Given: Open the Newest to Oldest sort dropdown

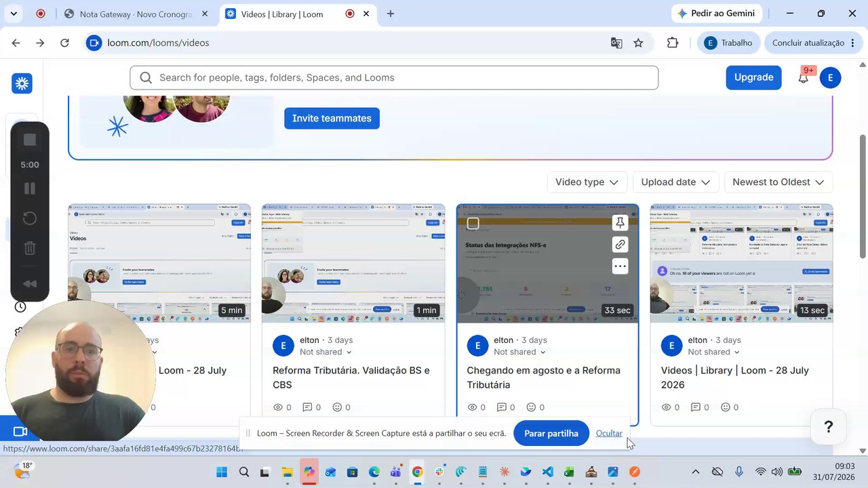Looking at the screenshot, I should [778, 182].
